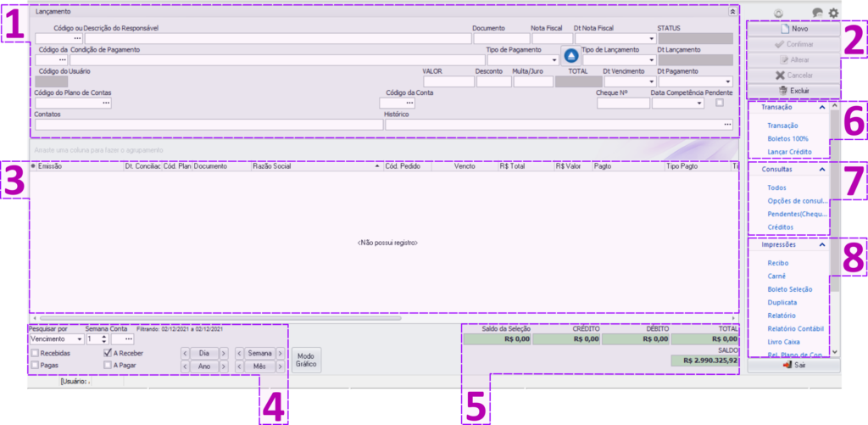Click the Novo new document button

click(x=793, y=29)
